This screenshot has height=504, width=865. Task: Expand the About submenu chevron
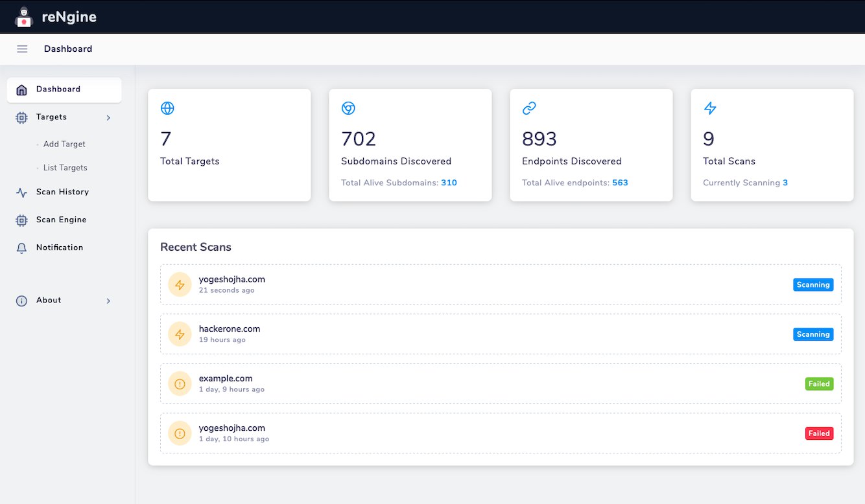pyautogui.click(x=108, y=301)
